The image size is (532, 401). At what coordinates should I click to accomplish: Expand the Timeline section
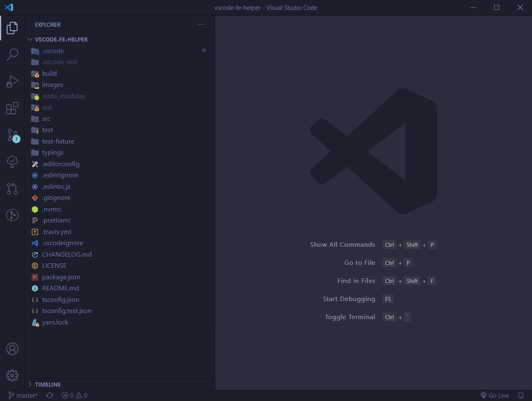pos(120,384)
